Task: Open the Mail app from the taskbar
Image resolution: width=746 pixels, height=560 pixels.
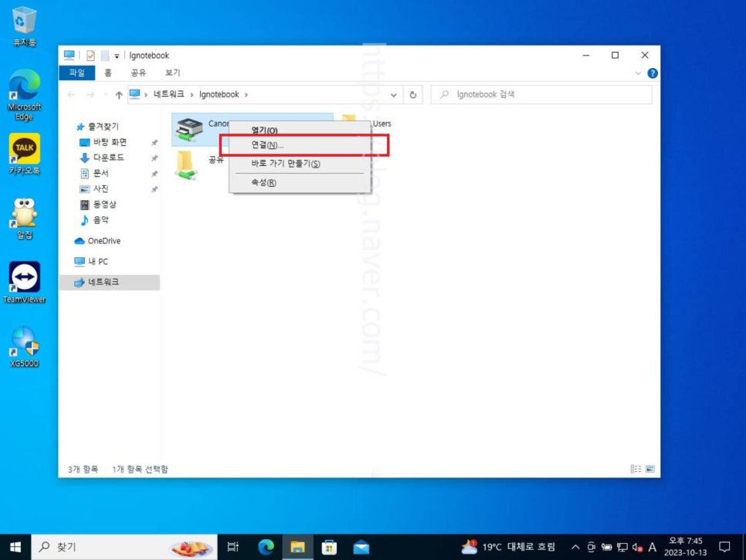Action: pyautogui.click(x=361, y=547)
